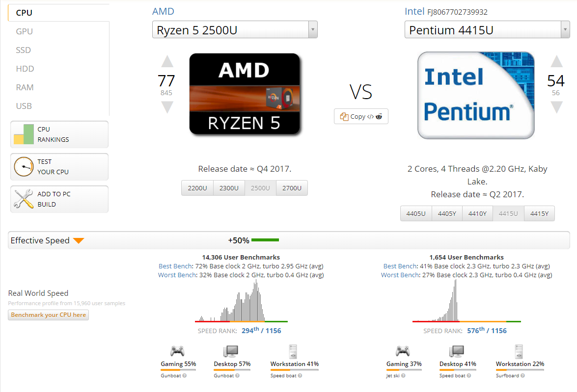Screen dimensions: 577x392
Task: Switch to the GPU category tab
Action: click(25, 31)
